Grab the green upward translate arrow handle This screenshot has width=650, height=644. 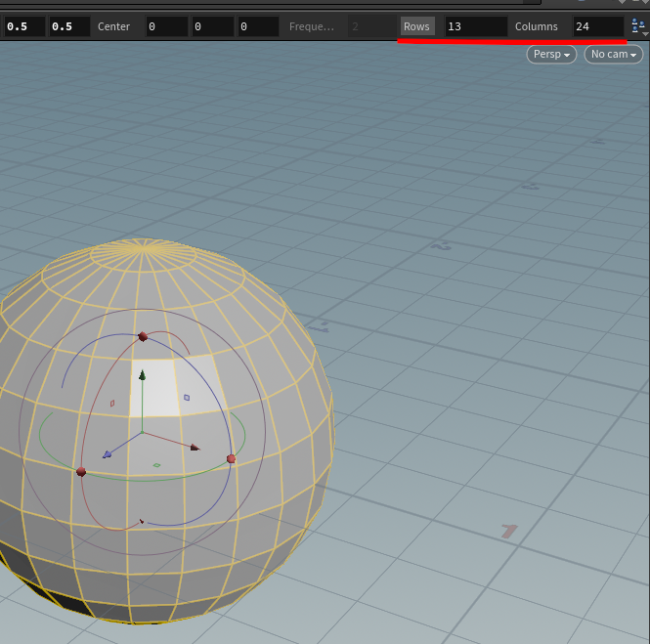tap(142, 375)
